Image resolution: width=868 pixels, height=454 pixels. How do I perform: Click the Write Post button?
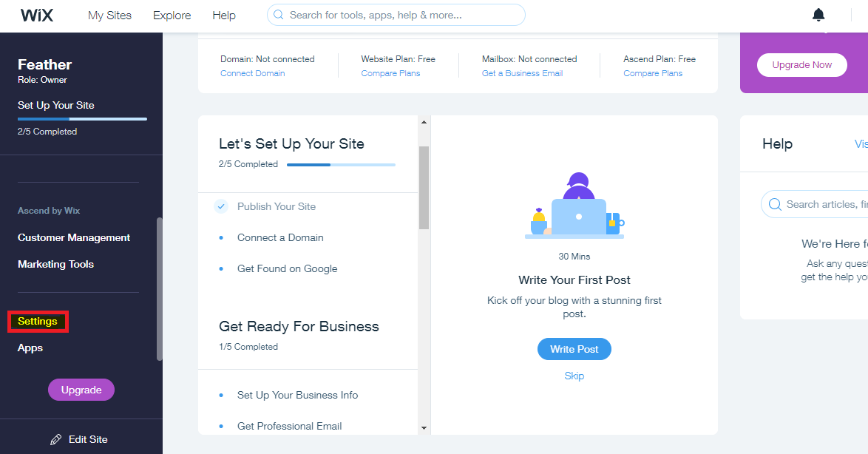(x=574, y=349)
